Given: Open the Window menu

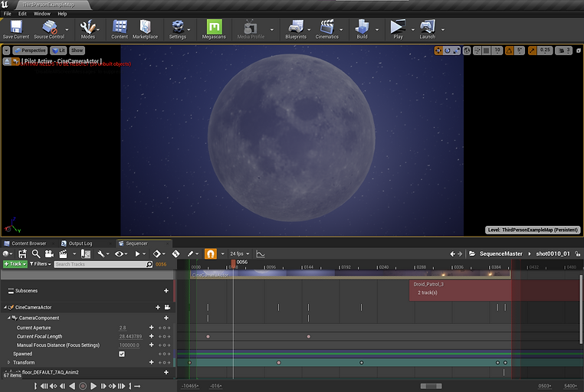Looking at the screenshot, I should [42, 13].
